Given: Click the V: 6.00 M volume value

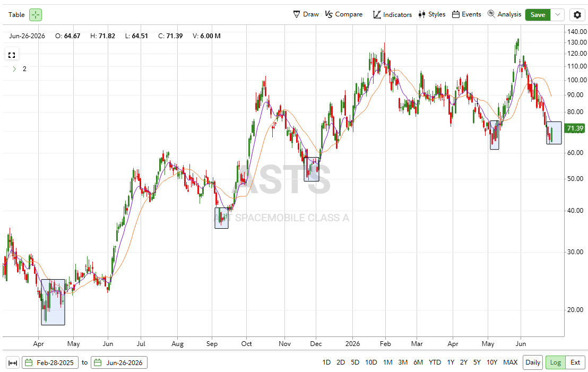Looking at the screenshot, I should pyautogui.click(x=206, y=36).
